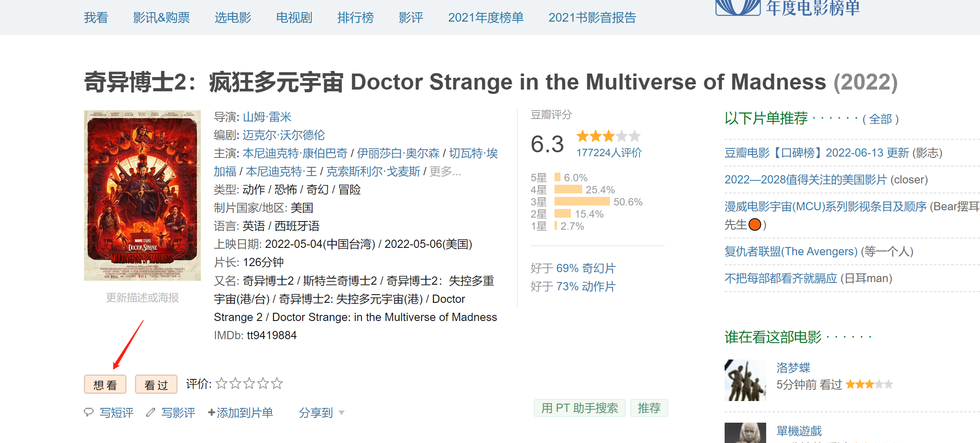980x443 pixels.
Task: Expand the cast list via 更多...
Action: (445, 171)
